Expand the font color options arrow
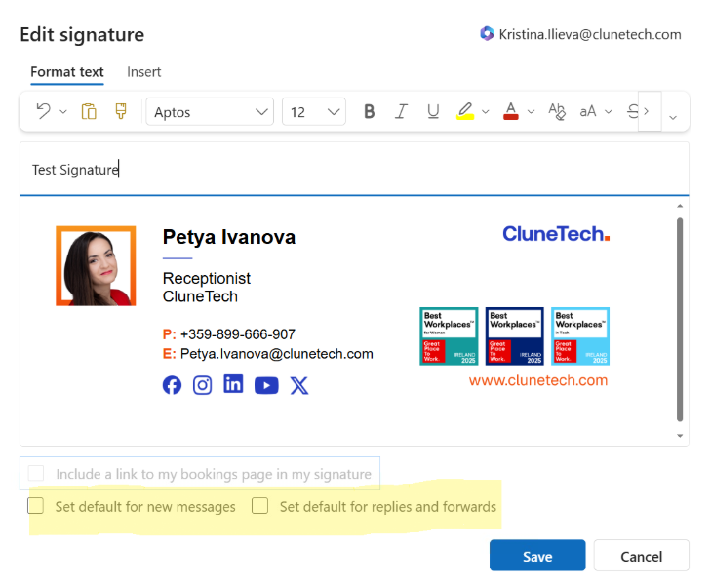Viewport: 711px width, 588px height. click(x=531, y=111)
